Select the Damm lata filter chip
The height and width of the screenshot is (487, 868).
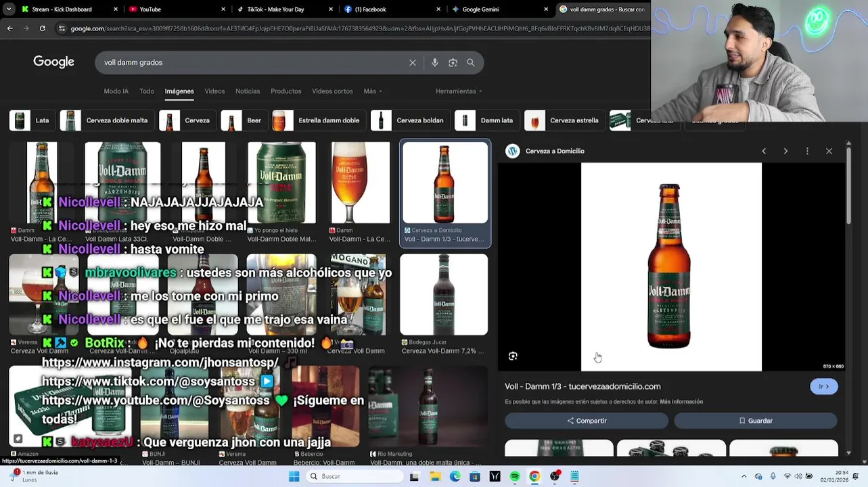click(487, 120)
